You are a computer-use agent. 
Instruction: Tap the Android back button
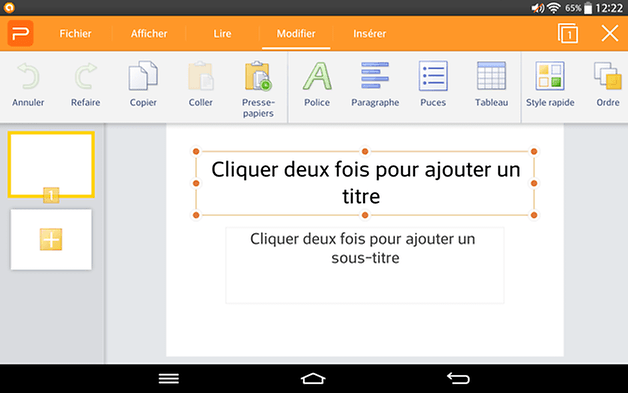pyautogui.click(x=458, y=379)
